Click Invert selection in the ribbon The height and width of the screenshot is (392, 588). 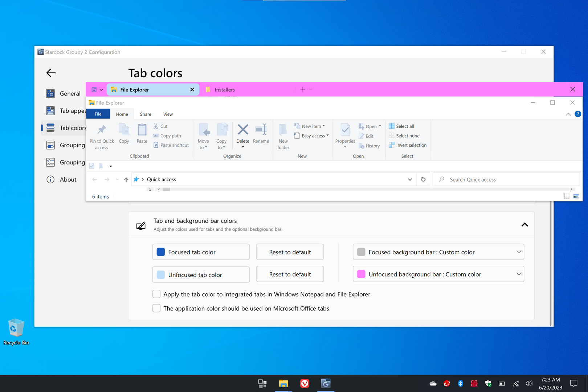(408, 145)
